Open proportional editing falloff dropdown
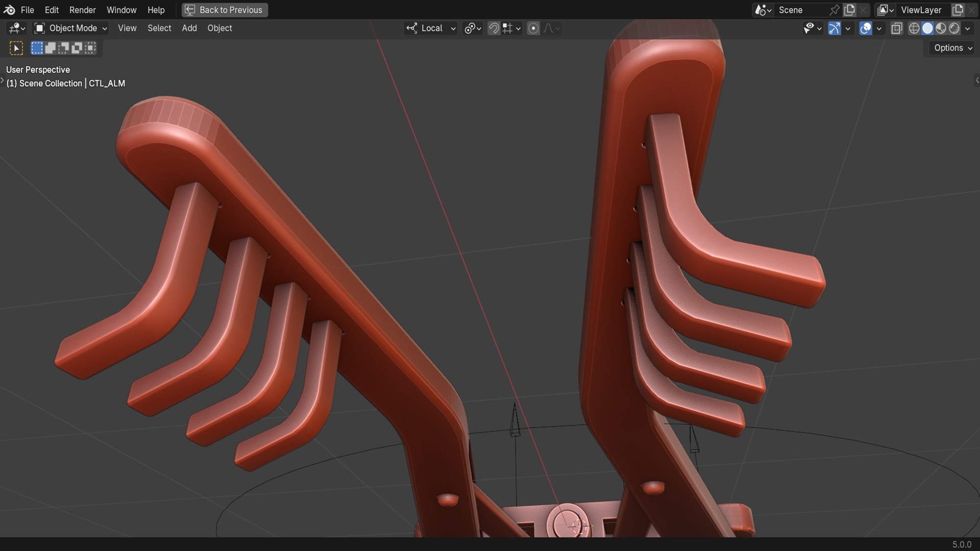 (551, 28)
